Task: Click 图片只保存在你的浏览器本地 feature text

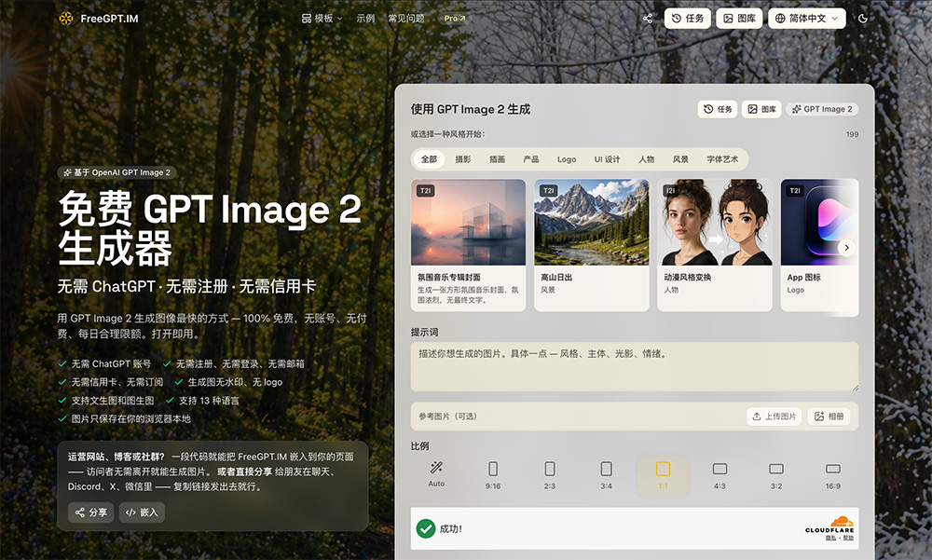Action: [x=130, y=419]
